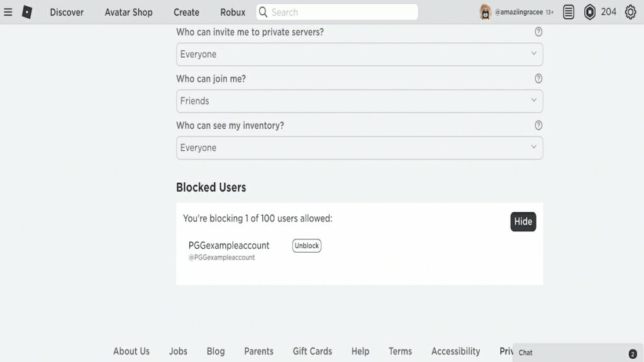The width and height of the screenshot is (644, 362).
Task: Click the Robux balance icon
Action: point(589,12)
